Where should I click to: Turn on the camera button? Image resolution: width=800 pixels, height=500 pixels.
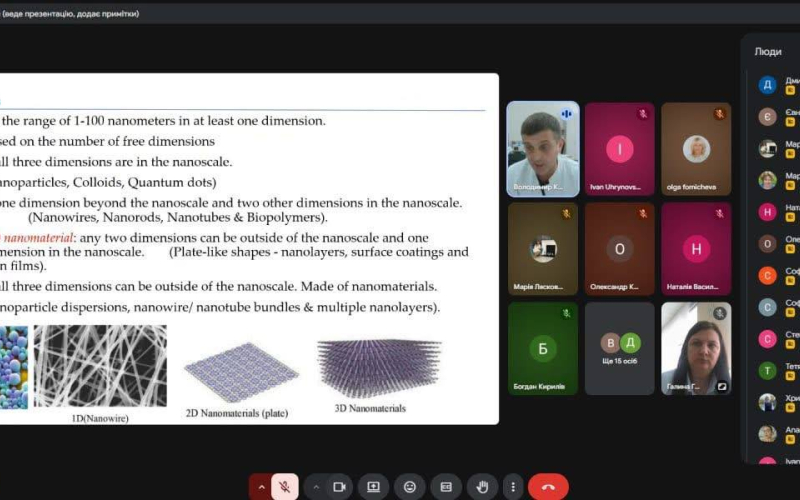pos(339,487)
